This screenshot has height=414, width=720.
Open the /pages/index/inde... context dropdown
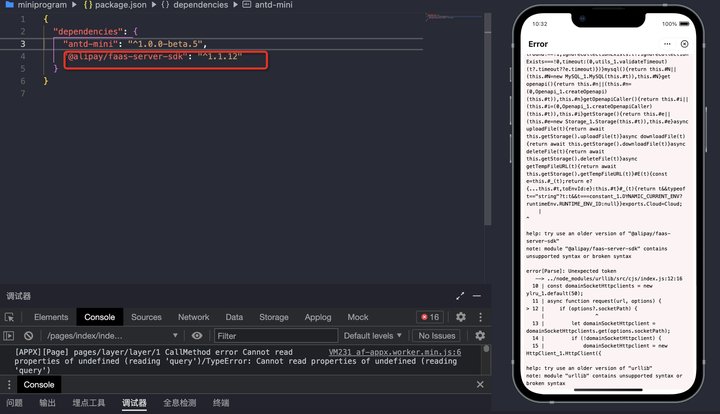point(112,336)
